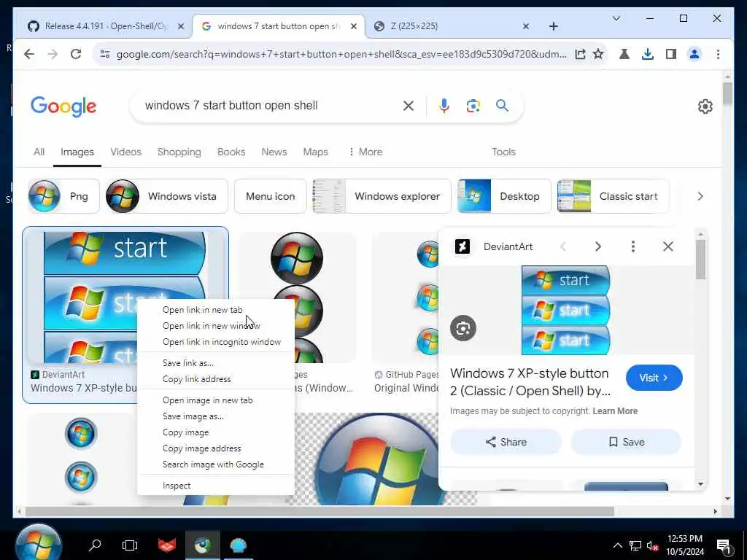The height and width of the screenshot is (560, 747).
Task: Switch to the Z (225×225) tab
Action: pyautogui.click(x=448, y=26)
